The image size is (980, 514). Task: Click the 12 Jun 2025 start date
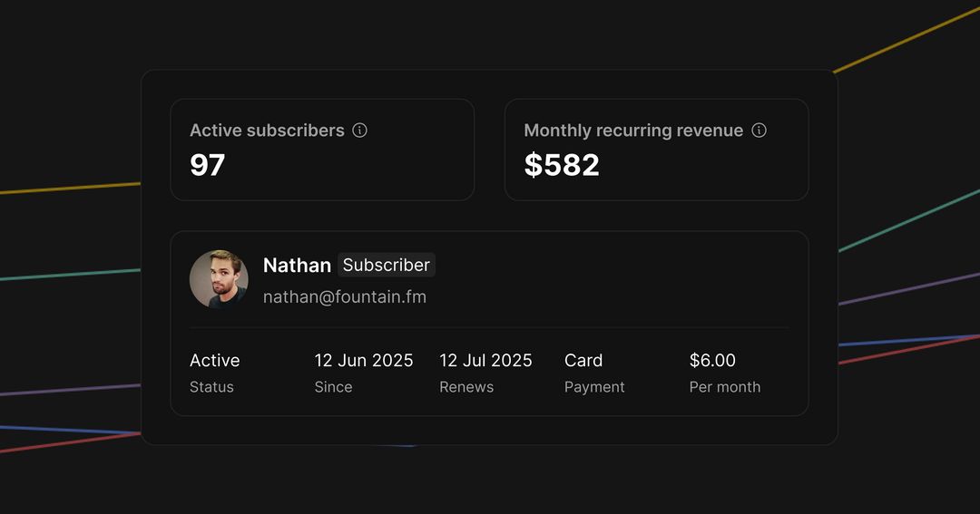coord(364,360)
